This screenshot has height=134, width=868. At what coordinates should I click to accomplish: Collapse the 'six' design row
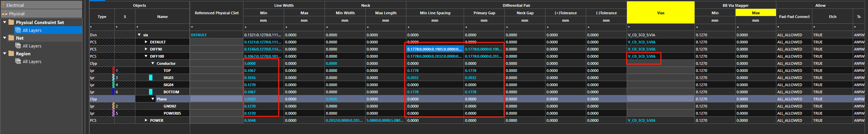(139, 35)
